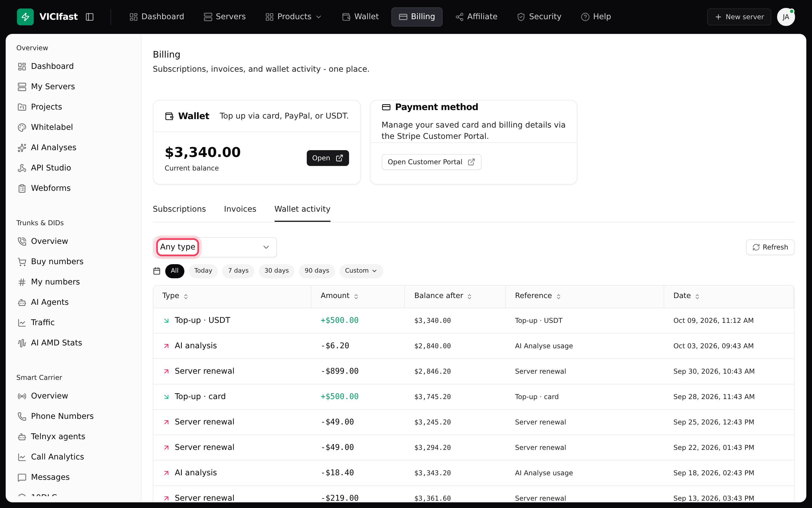Click the calendar icon beside date filters
The height and width of the screenshot is (508, 812).
157,271
